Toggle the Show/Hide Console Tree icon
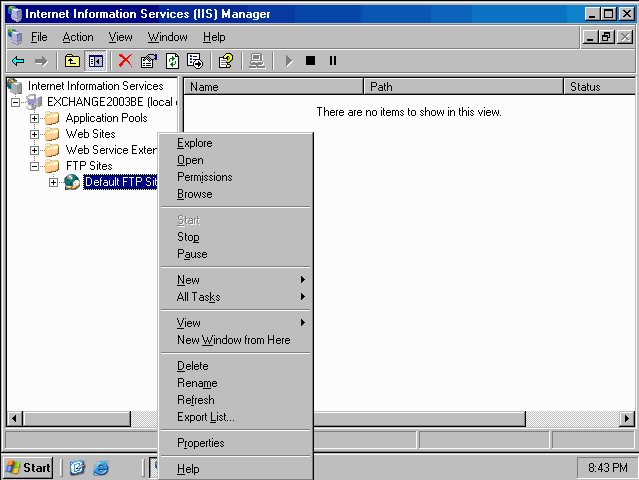 [x=96, y=61]
